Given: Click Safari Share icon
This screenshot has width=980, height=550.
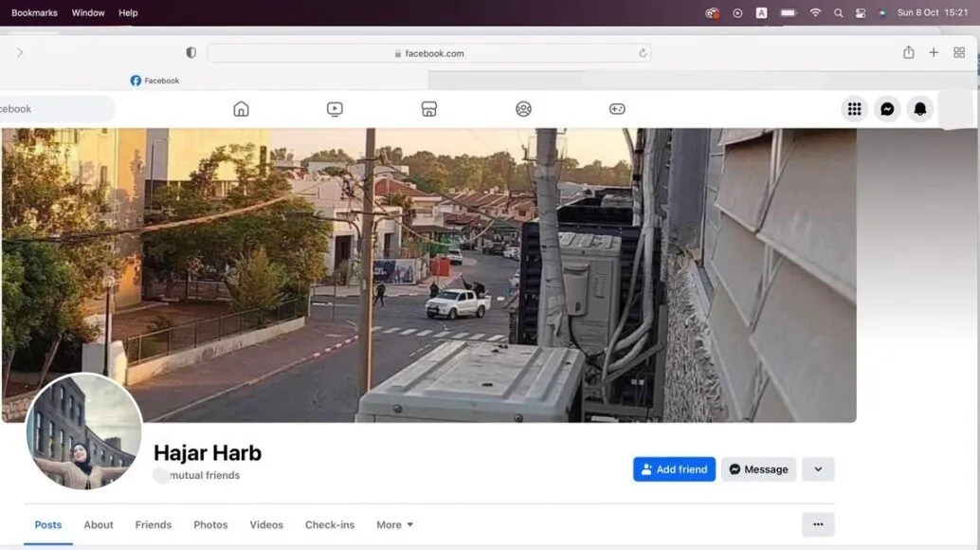Looking at the screenshot, I should (908, 53).
